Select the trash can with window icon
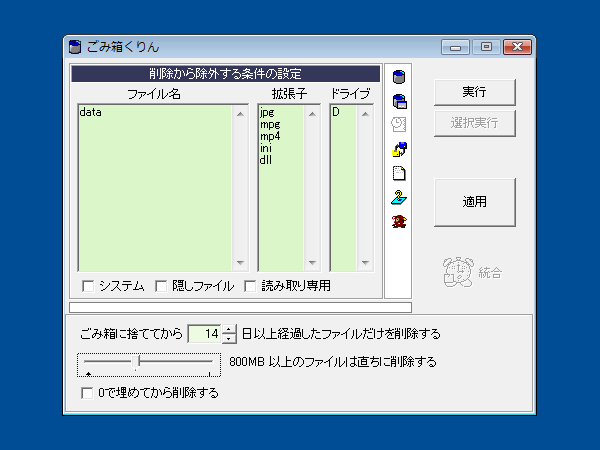Image resolution: width=600 pixels, height=450 pixels. pyautogui.click(x=399, y=101)
